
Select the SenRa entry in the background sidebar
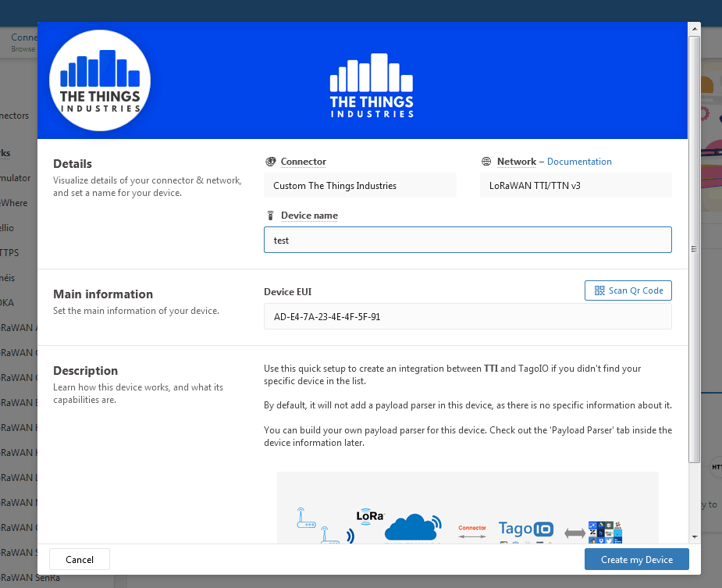[x=30, y=577]
